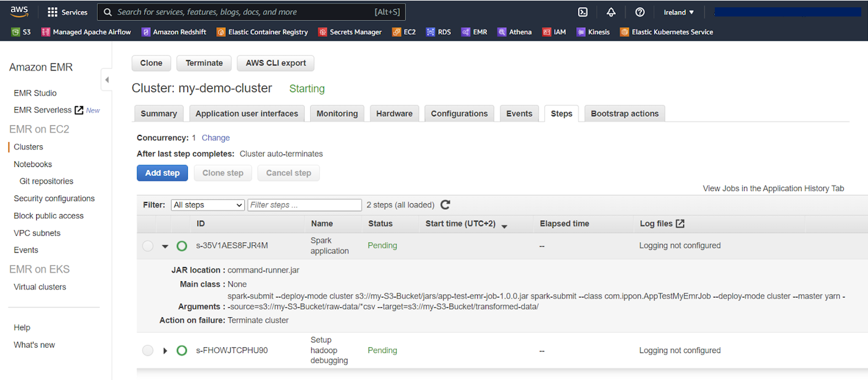The image size is (868, 380).
Task: Switch to the Bootstrap actions tab
Action: (x=624, y=113)
